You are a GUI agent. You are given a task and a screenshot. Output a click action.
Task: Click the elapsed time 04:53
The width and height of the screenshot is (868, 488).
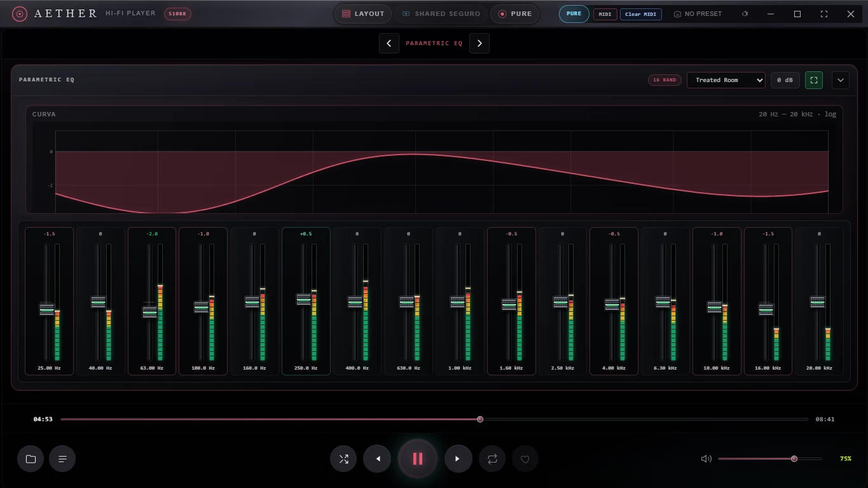[x=43, y=419]
